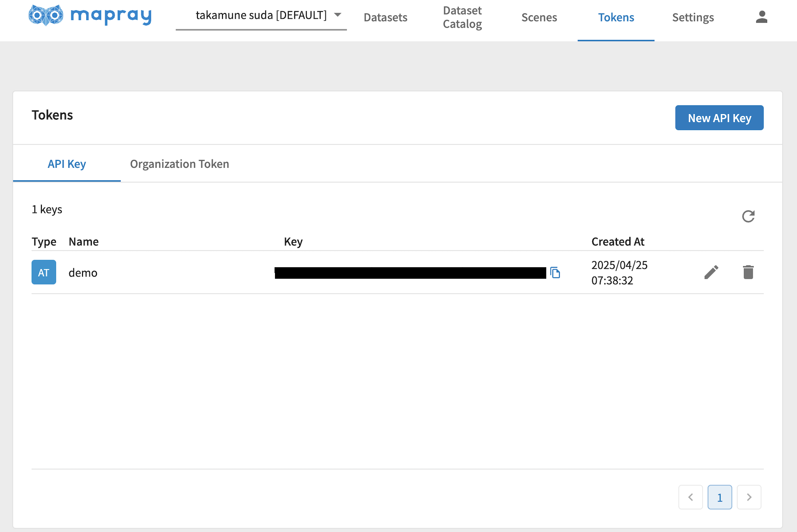Click the demo key name
797x532 pixels.
coord(83,273)
